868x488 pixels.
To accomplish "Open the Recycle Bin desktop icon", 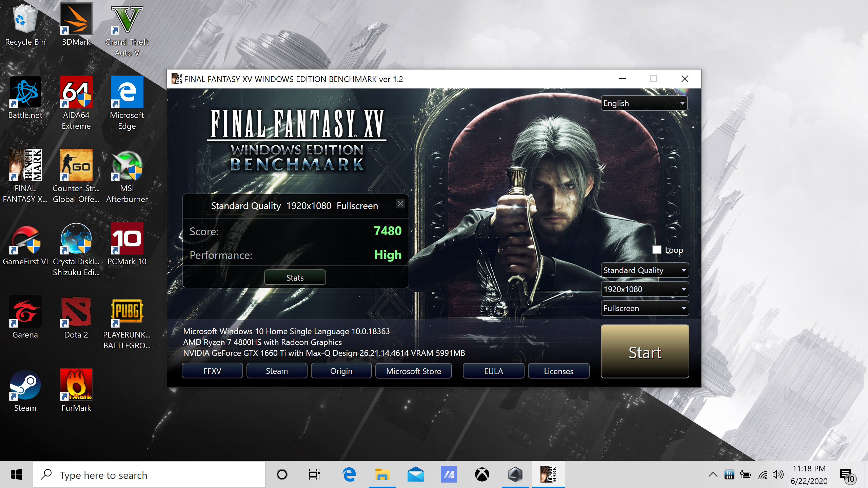I will point(25,25).
